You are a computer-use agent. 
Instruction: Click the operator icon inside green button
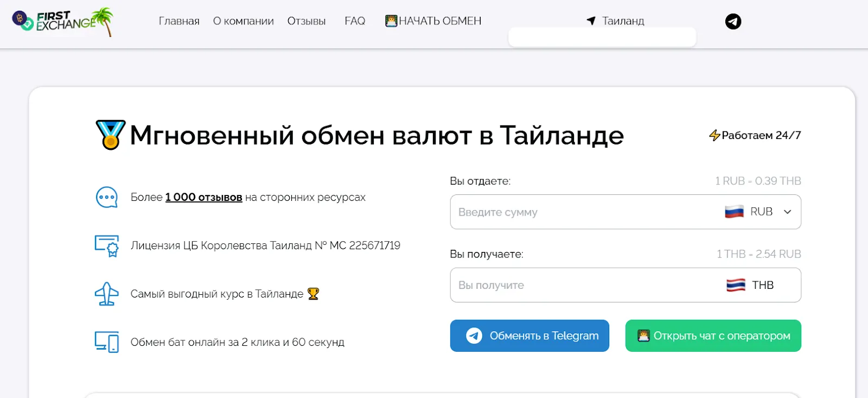click(643, 336)
